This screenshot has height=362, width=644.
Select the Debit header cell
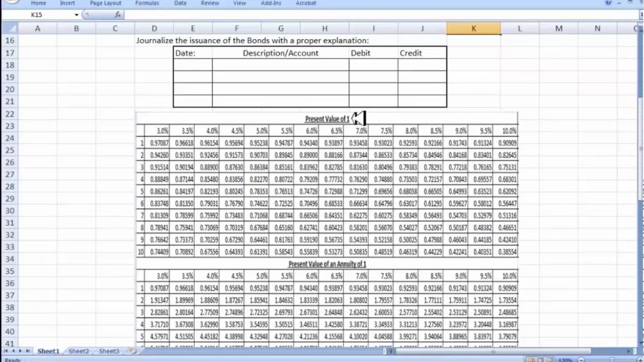(373, 53)
